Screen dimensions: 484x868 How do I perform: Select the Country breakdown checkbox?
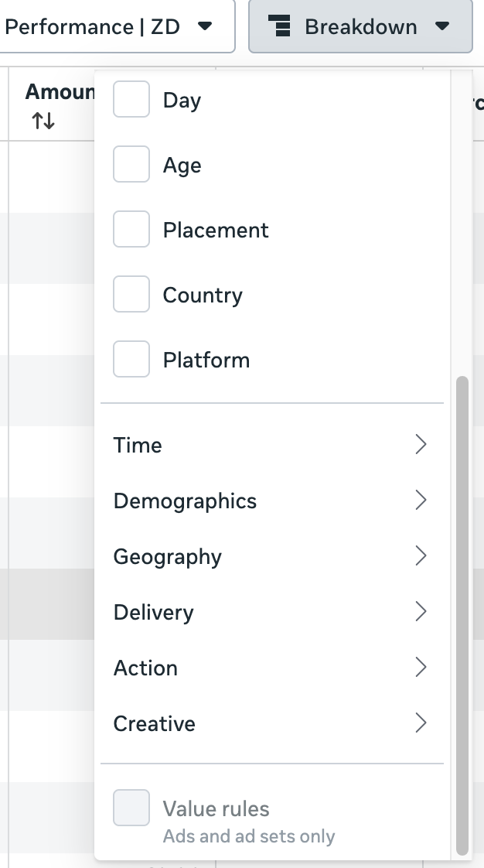tap(131, 295)
